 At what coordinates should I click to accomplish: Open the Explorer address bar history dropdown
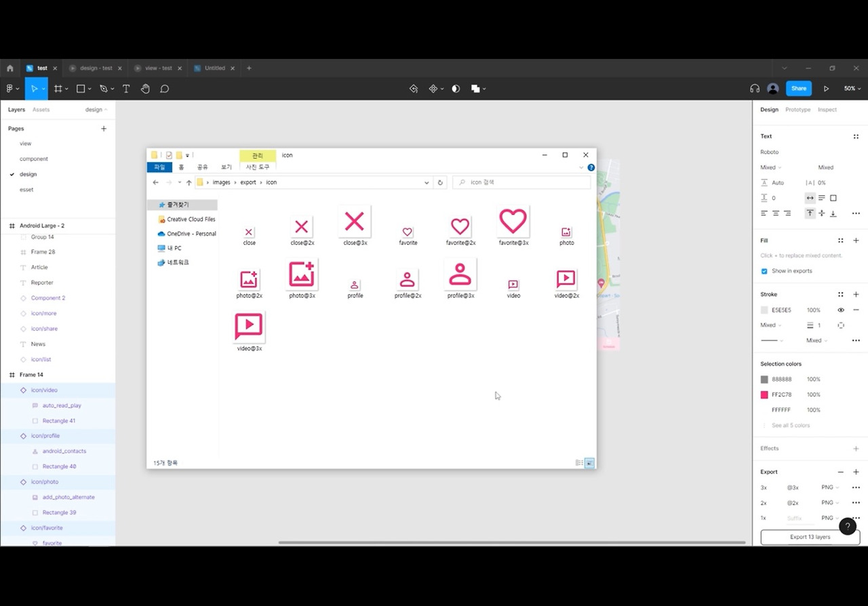click(x=427, y=182)
